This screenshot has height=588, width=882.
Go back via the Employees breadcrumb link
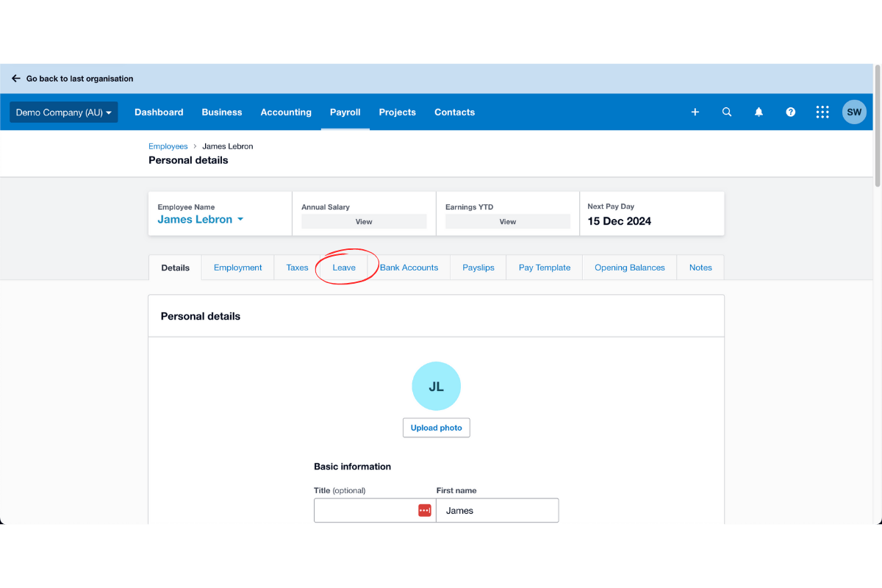168,146
